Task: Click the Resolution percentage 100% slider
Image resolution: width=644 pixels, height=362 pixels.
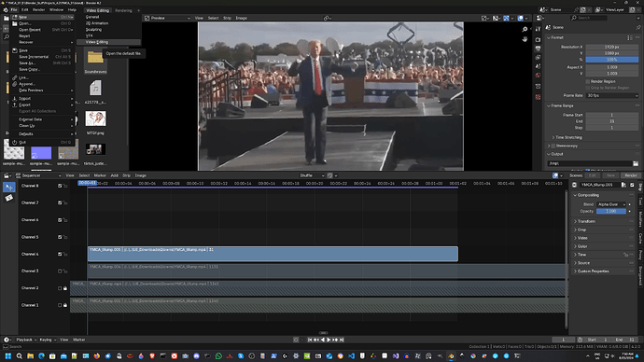Action: coord(612,60)
